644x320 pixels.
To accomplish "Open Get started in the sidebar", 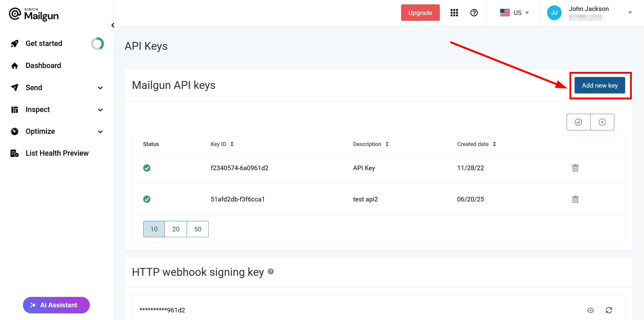I will click(x=44, y=43).
